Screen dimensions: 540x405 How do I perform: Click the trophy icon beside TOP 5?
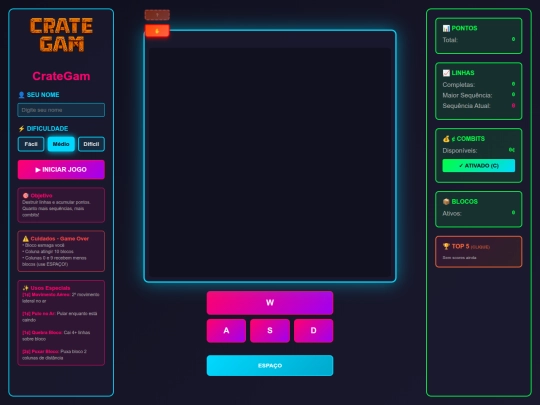pos(446,246)
